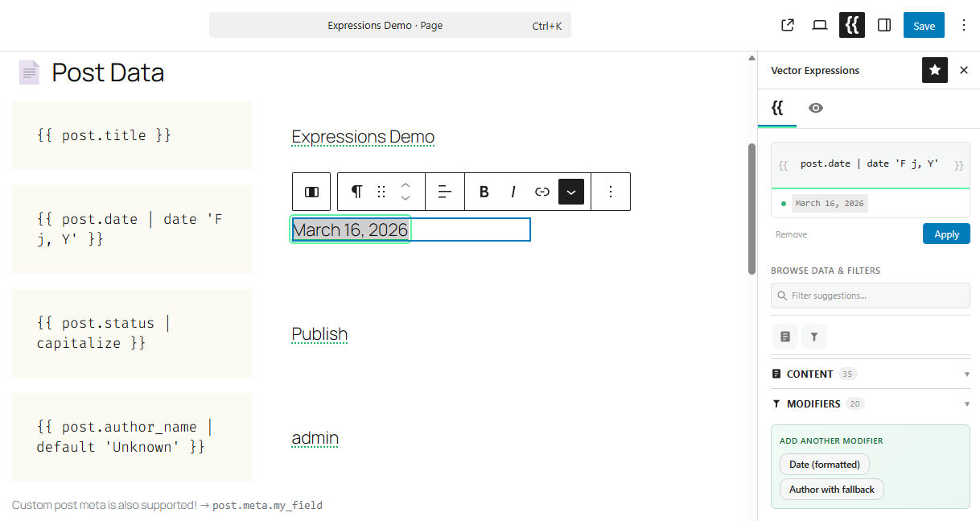Screen dimensions: 980x521
Task: Save the page
Action: coord(924,25)
